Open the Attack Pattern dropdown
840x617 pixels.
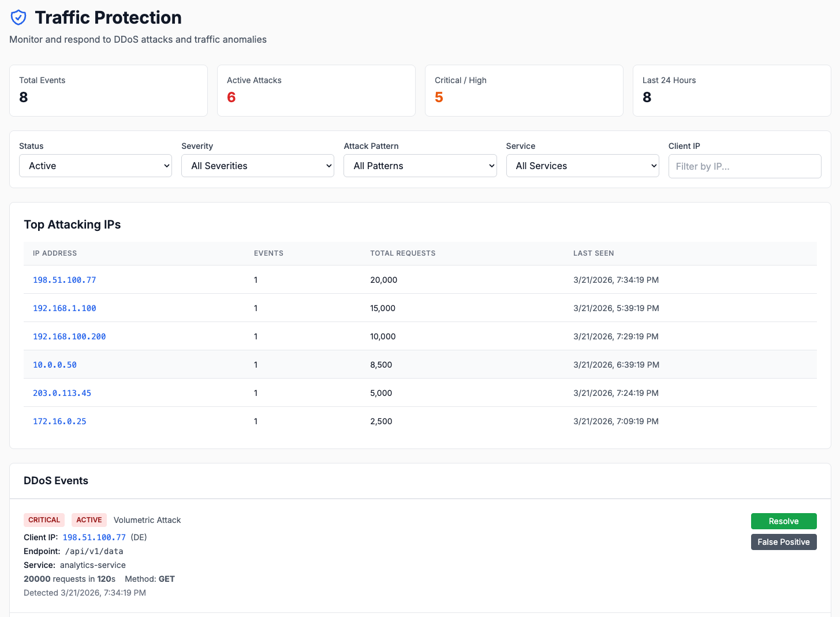pyautogui.click(x=420, y=166)
